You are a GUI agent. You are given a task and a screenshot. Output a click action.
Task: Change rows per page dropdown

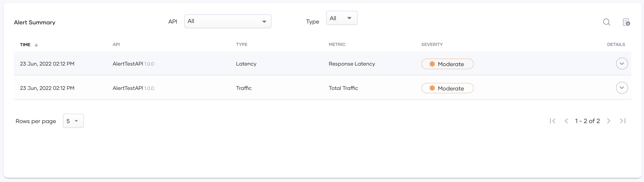(73, 121)
